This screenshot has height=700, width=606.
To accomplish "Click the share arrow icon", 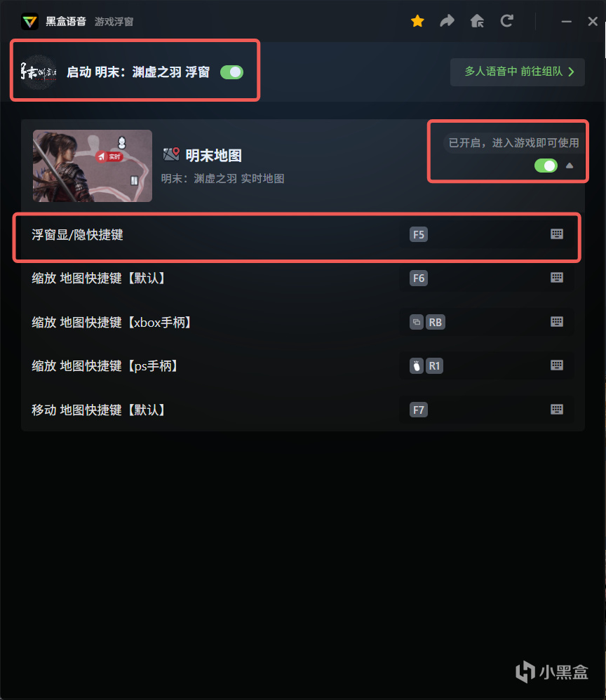I will coord(447,20).
